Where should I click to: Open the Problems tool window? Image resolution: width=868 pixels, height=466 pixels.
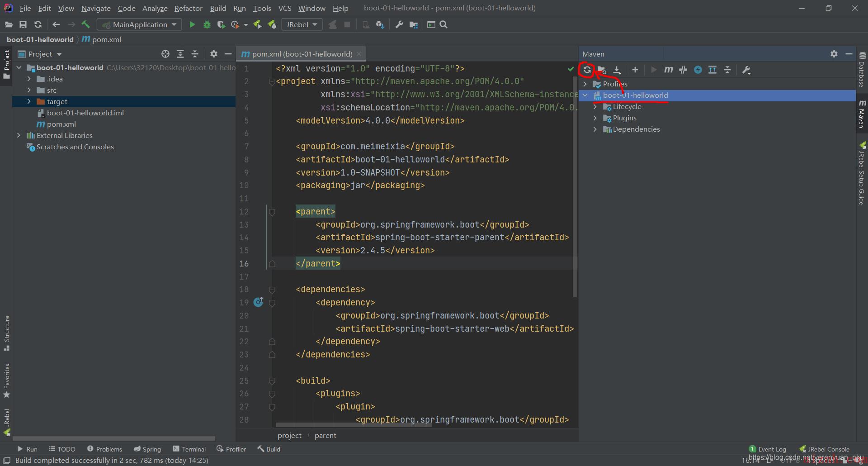pyautogui.click(x=104, y=449)
